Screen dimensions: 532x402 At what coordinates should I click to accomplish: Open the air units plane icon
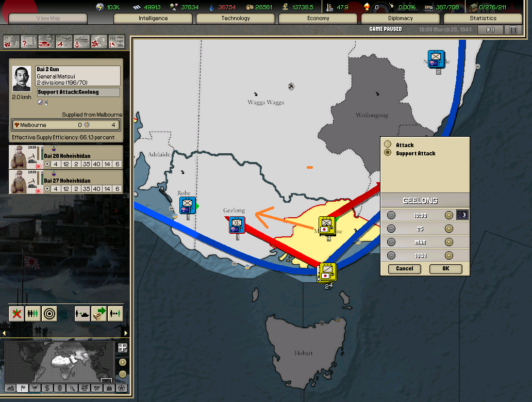click(x=64, y=41)
